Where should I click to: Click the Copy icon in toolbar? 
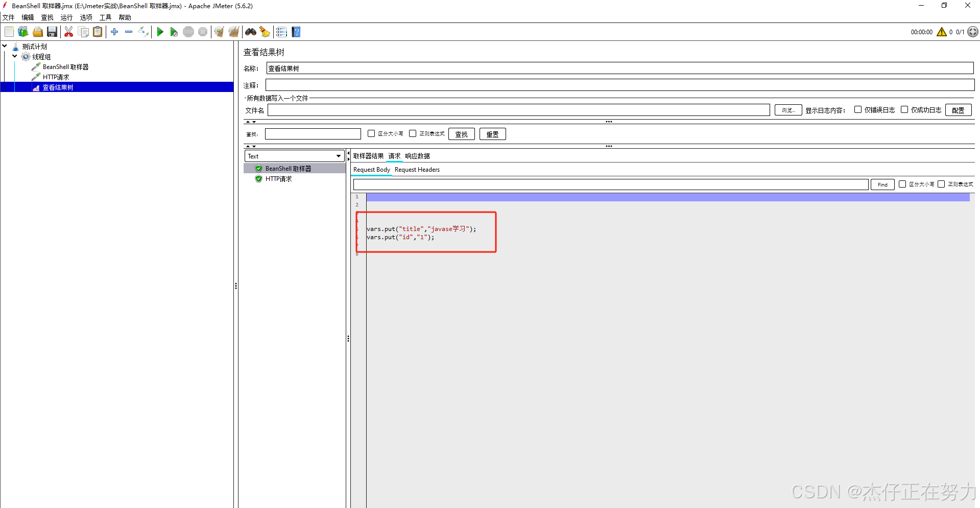[x=83, y=32]
